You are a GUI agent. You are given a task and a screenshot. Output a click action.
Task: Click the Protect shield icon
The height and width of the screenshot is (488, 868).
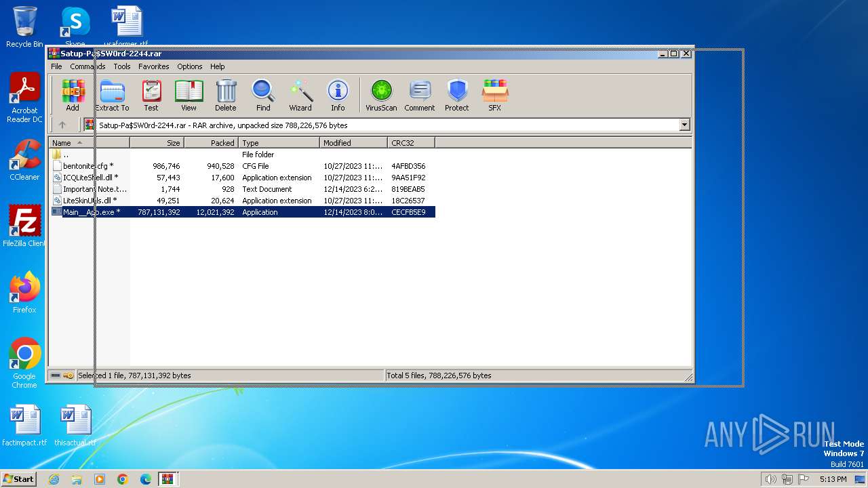(457, 95)
